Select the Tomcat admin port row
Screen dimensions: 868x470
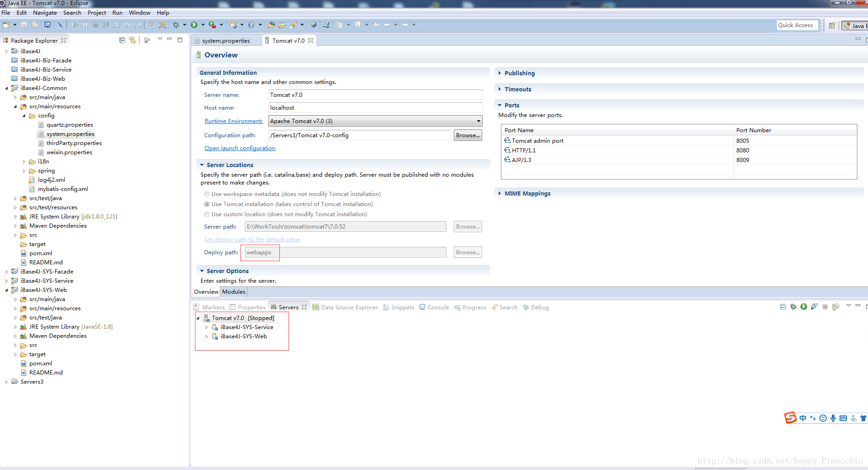click(679, 140)
